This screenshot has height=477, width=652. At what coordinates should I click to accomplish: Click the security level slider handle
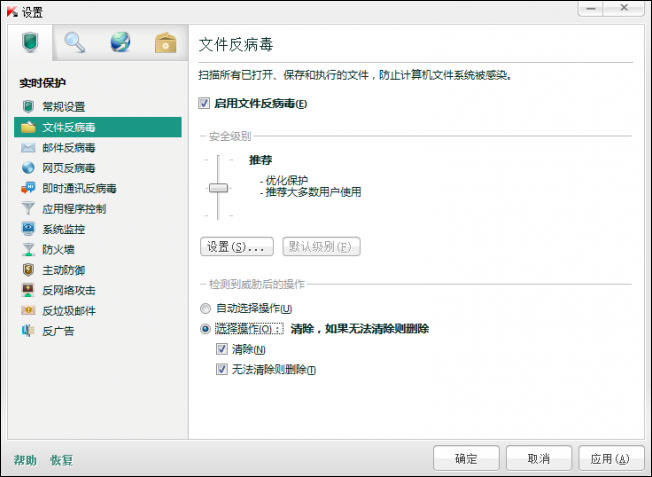[x=218, y=188]
